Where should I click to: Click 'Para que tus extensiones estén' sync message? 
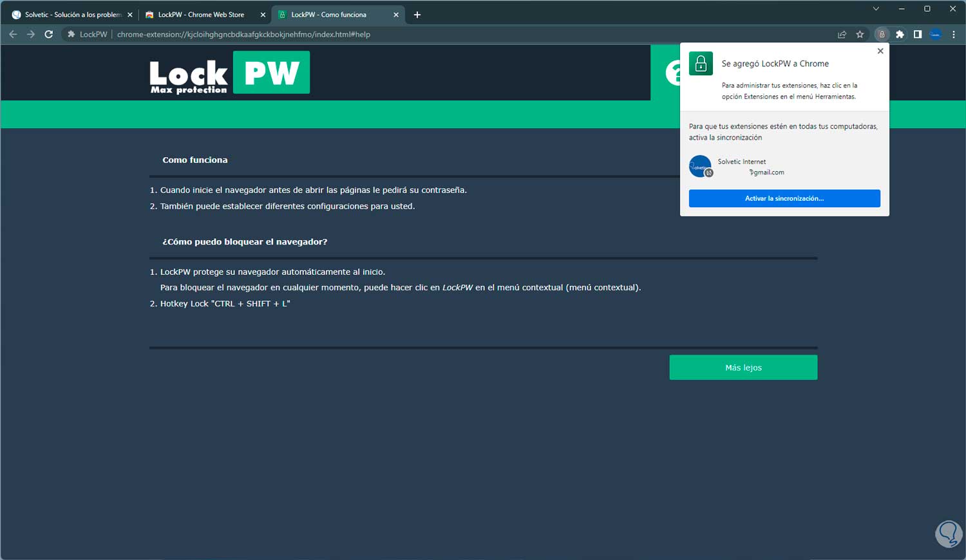pyautogui.click(x=783, y=132)
